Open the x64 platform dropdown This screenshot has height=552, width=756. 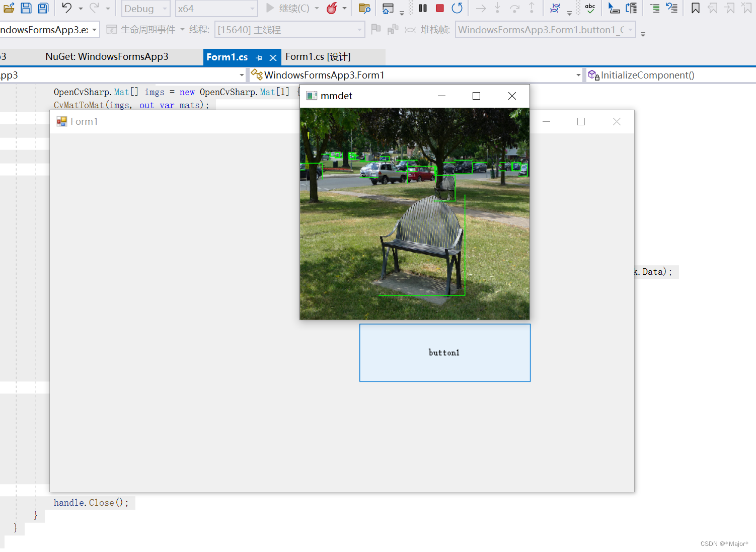[x=216, y=8]
